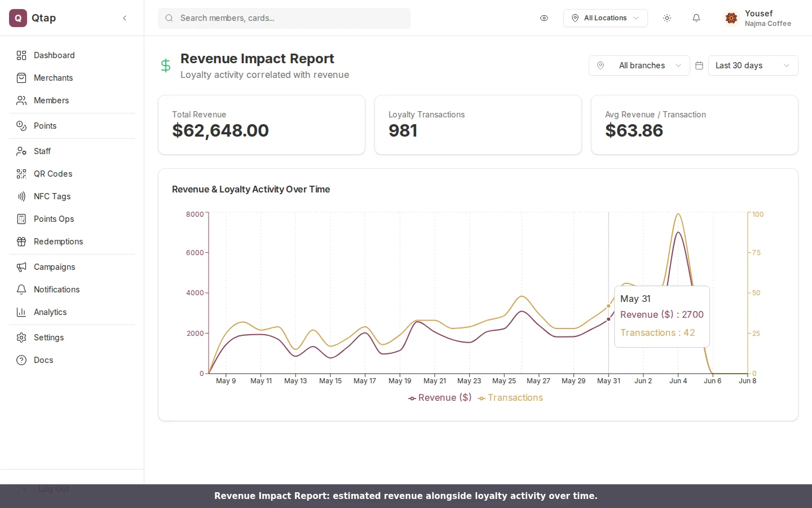Open the All branches dropdown
Screen dimensions: 812x508
click(x=639, y=65)
